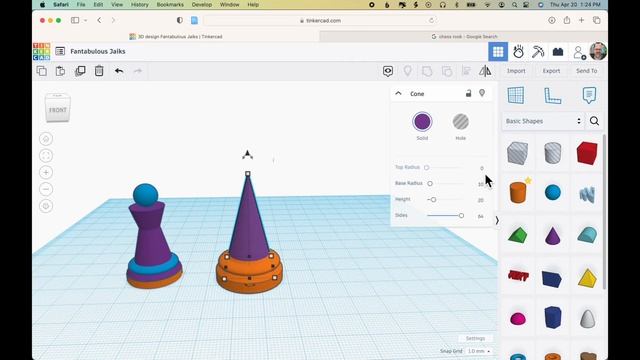Pick the purple Cone shape thumbnail
The image size is (640, 360).
tap(553, 236)
